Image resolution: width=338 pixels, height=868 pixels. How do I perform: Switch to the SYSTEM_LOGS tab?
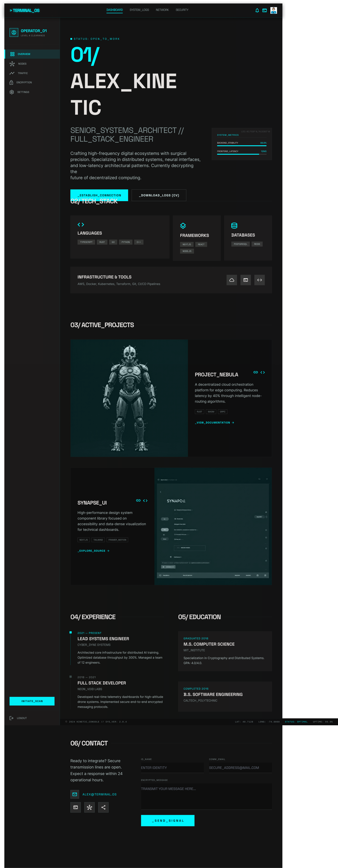coord(139,10)
